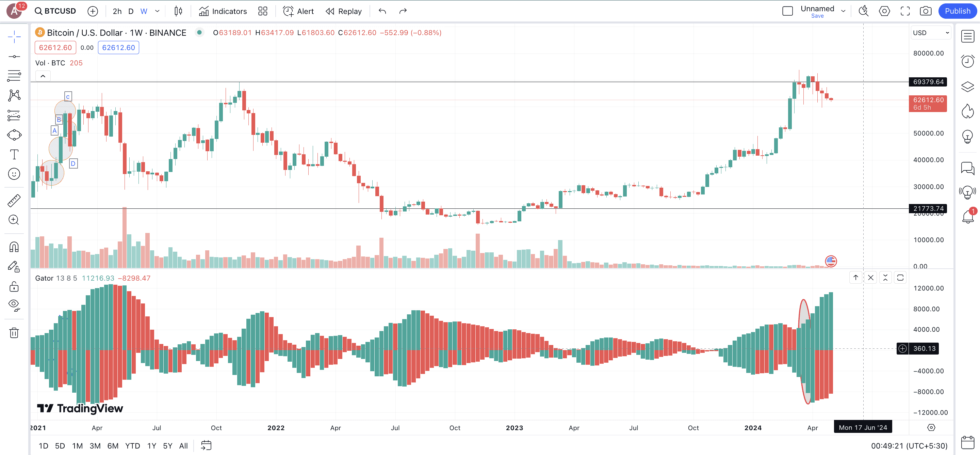Screen dimensions: 980x455
Task: Switch to the 2h timeframe
Action: coord(117,11)
